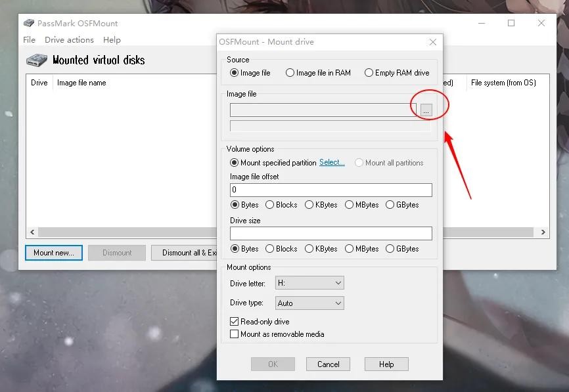This screenshot has width=569, height=392.
Task: Choose MBytes for image file offset
Action: 350,205
